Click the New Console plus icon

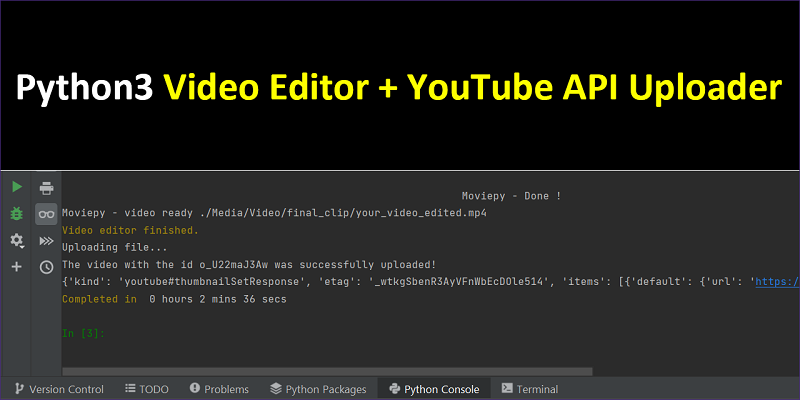click(x=17, y=266)
